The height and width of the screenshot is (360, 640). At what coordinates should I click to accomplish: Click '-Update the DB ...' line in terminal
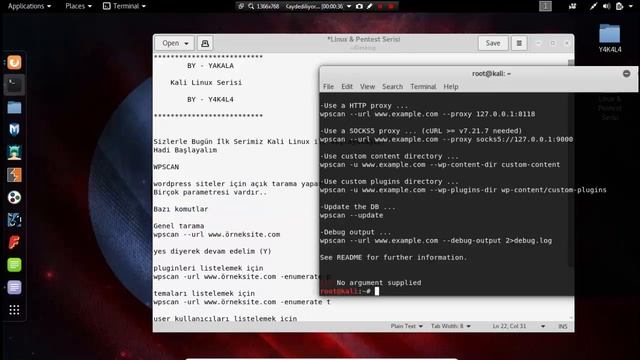pos(358,207)
